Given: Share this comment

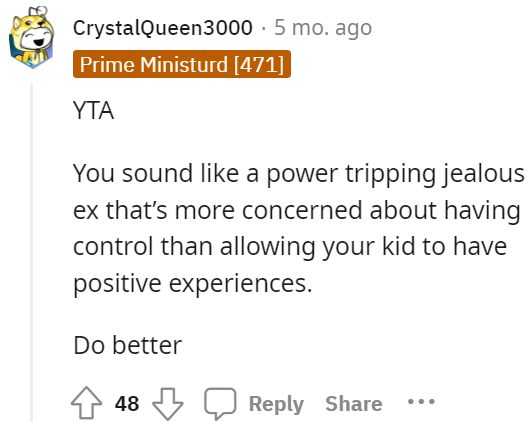Looking at the screenshot, I should coord(354,403).
